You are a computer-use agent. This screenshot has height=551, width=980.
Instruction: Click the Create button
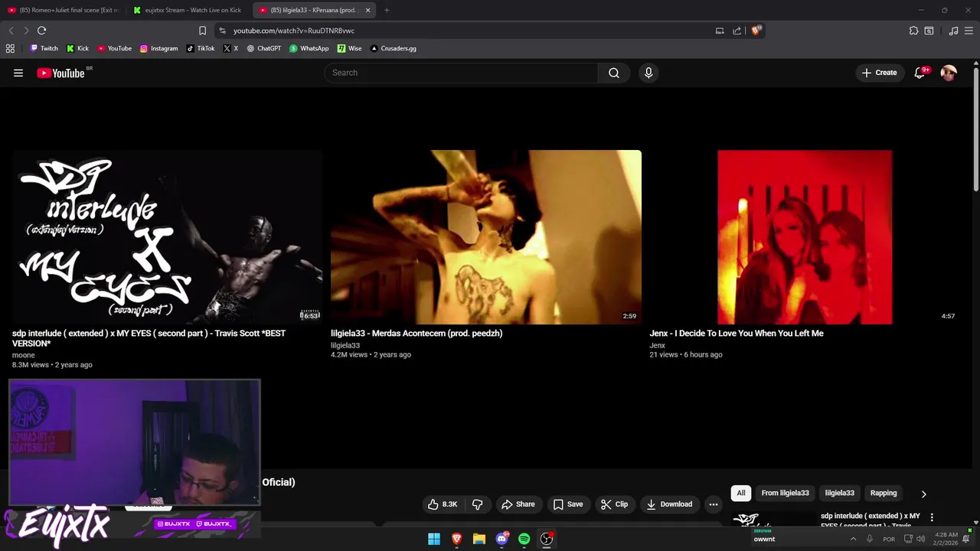click(x=879, y=73)
